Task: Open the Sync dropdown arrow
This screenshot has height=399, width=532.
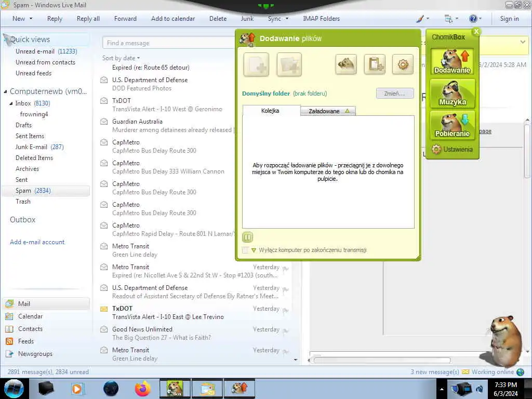Action: coord(287,19)
